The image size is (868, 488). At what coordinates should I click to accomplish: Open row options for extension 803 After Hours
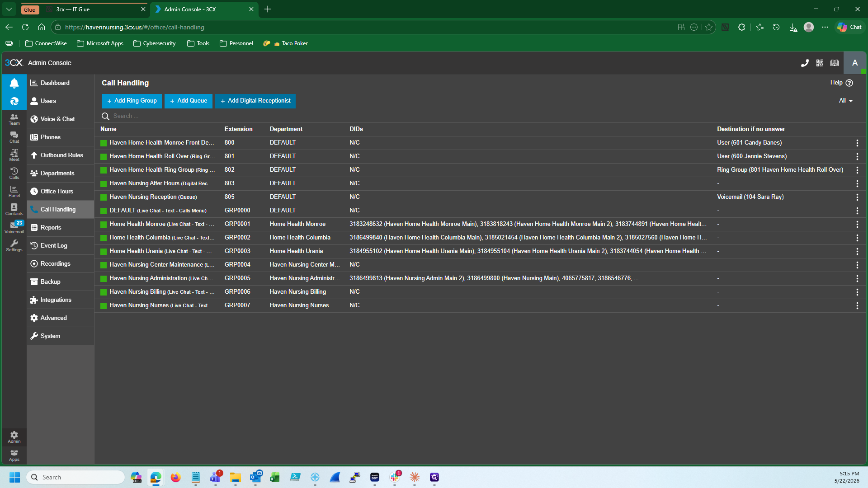857,183
